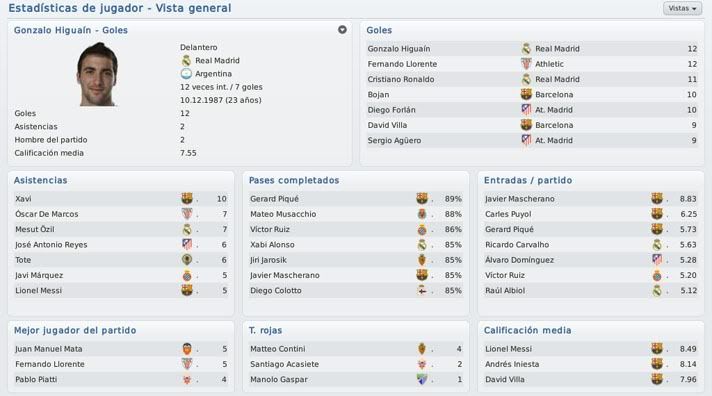Select Xavi in the Asistencias list

click(x=23, y=198)
